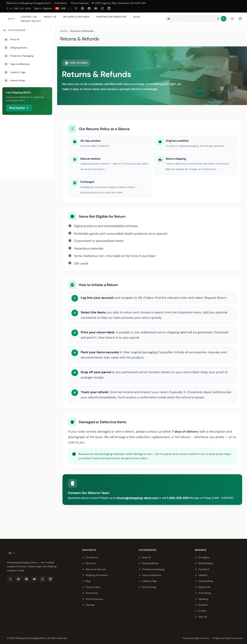Image resolution: width=247 pixels, height=644 pixels.
Task: Click the returns@eshopping-demo.com email link
Action: click(137, 498)
